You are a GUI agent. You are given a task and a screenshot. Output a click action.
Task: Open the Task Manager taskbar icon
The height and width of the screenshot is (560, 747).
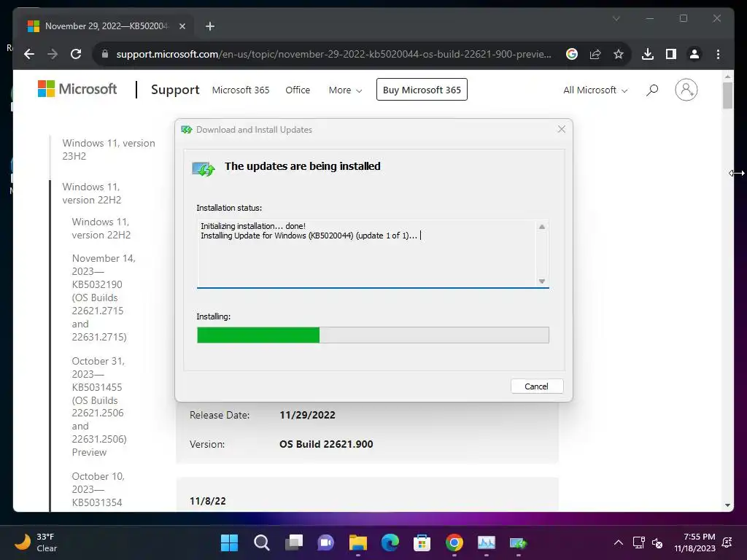(x=487, y=542)
